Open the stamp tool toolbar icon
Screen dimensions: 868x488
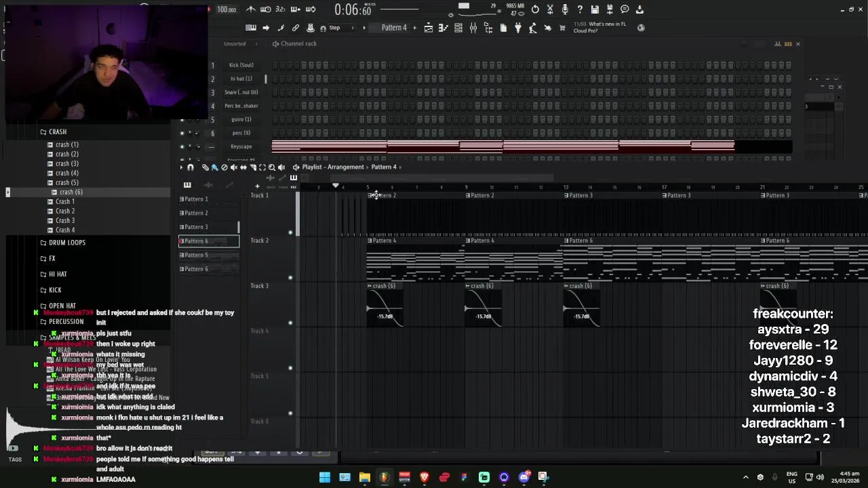pyautogui.click(x=311, y=28)
